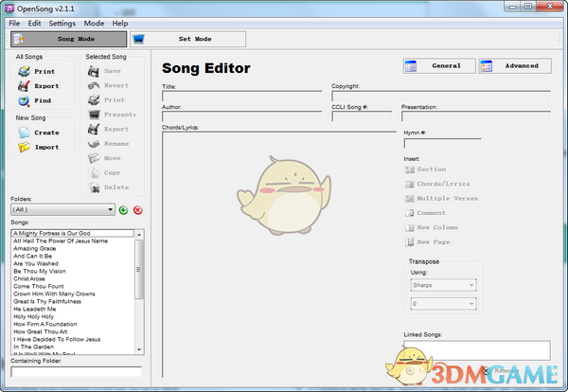Image resolution: width=568 pixels, height=392 pixels.
Task: Click the Present screen icon
Action: pyautogui.click(x=94, y=115)
